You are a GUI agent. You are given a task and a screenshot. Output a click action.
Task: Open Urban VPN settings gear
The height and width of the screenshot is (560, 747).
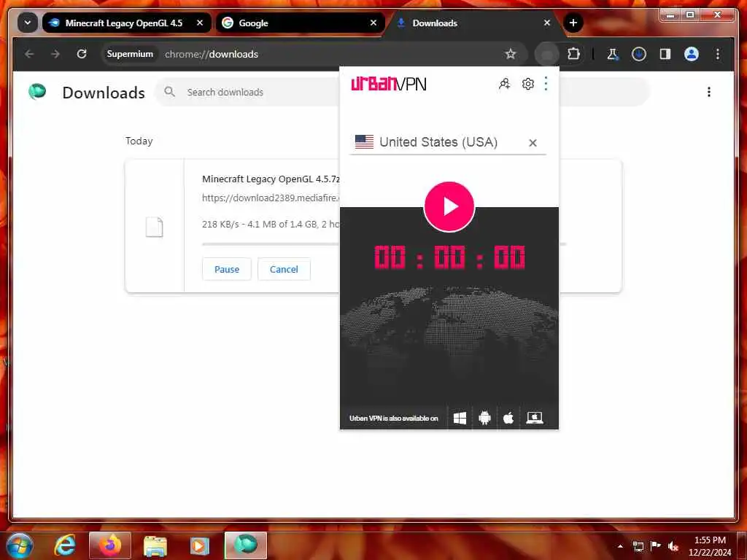click(527, 84)
